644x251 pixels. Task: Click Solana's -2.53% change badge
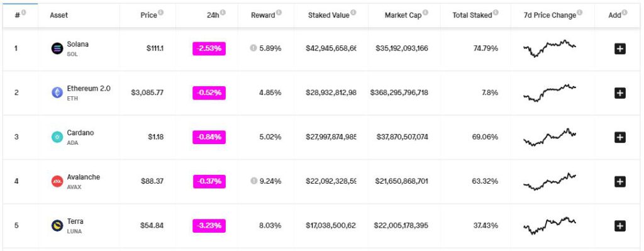pyautogui.click(x=209, y=48)
